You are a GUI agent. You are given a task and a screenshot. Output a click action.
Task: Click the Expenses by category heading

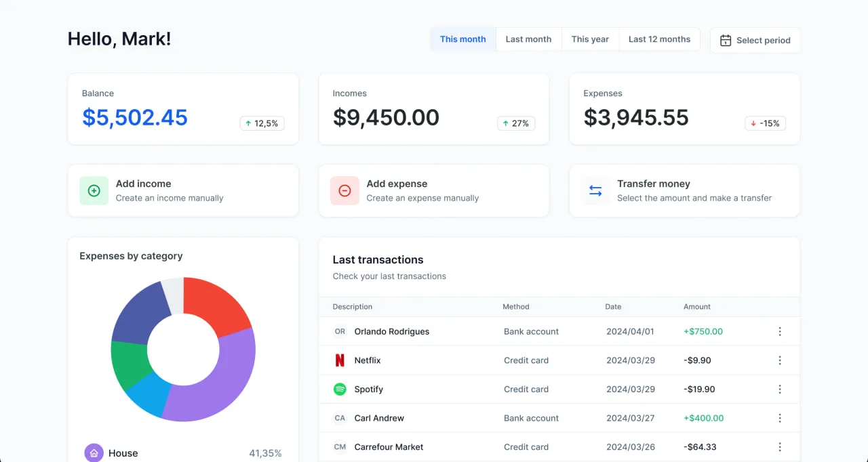tap(131, 256)
